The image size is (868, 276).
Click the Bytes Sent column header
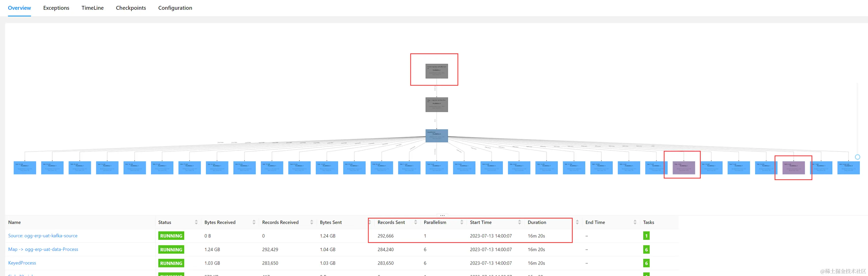[x=331, y=222]
